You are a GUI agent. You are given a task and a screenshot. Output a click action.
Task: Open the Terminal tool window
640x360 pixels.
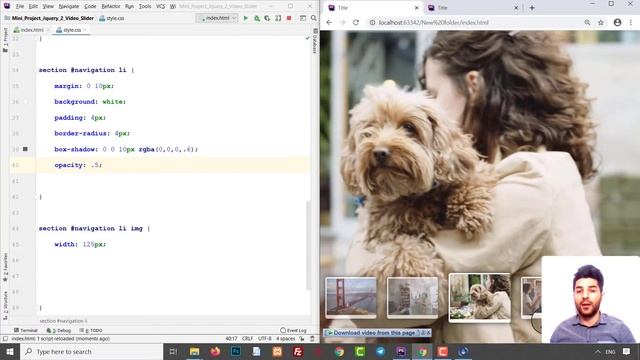(26, 330)
